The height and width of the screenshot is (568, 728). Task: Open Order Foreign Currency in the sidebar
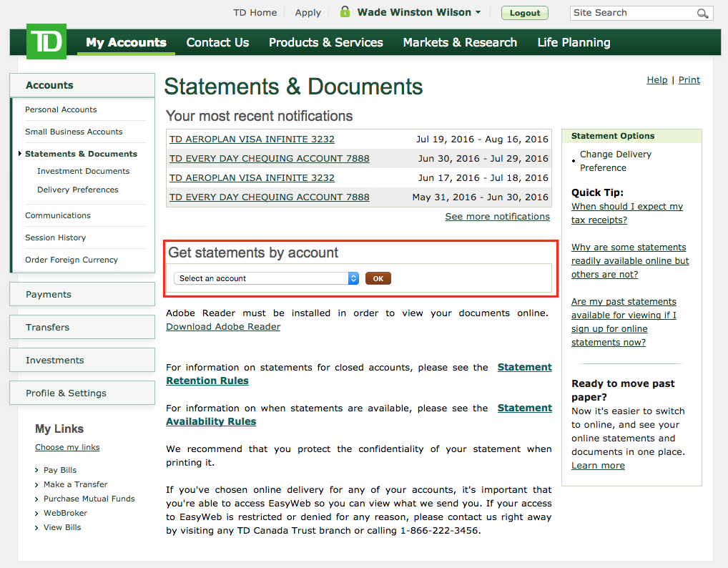click(x=72, y=260)
